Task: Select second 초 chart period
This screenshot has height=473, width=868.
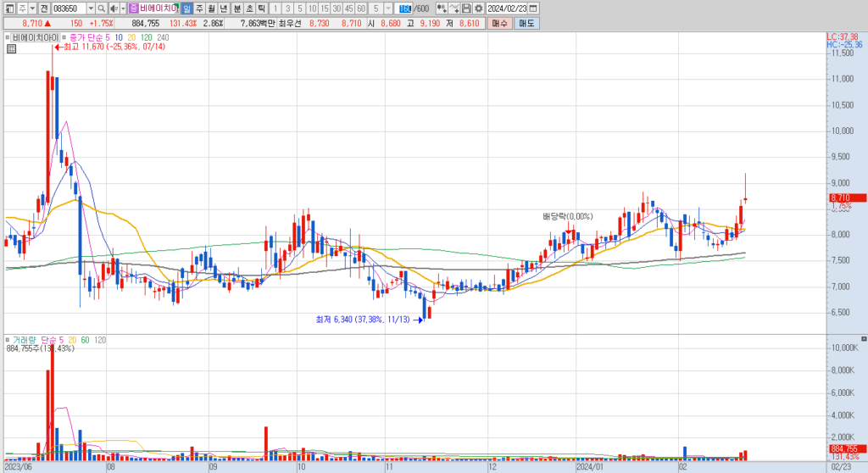Action: pyautogui.click(x=249, y=8)
